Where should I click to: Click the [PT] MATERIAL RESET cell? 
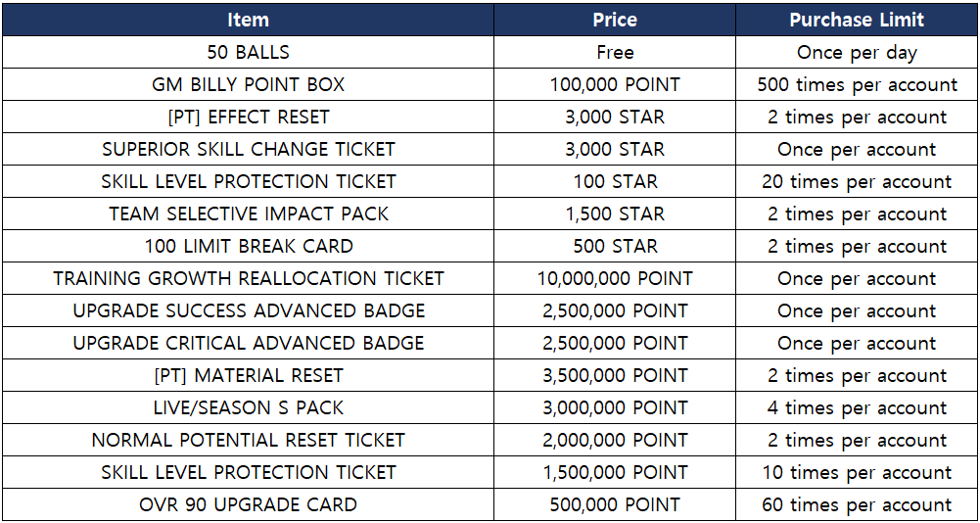[248, 375]
